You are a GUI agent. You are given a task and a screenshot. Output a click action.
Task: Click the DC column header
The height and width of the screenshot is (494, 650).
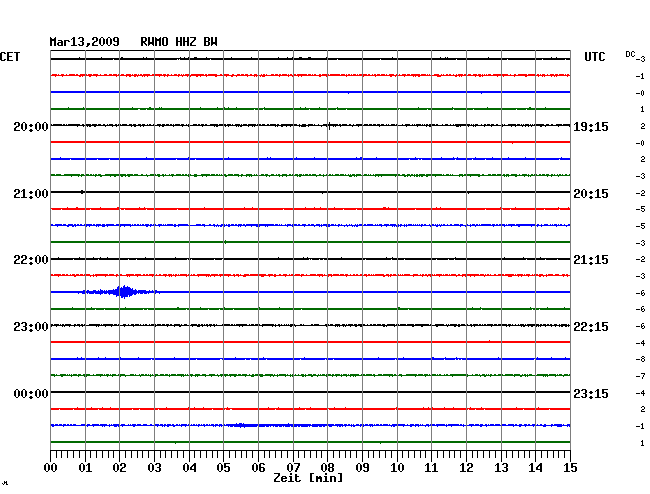[x=630, y=54]
